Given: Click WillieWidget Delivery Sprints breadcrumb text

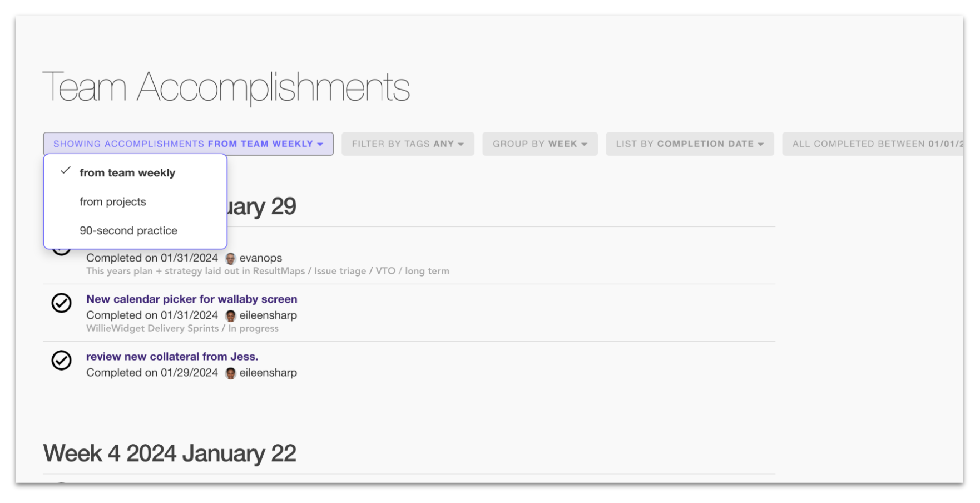Looking at the screenshot, I should pos(152,328).
